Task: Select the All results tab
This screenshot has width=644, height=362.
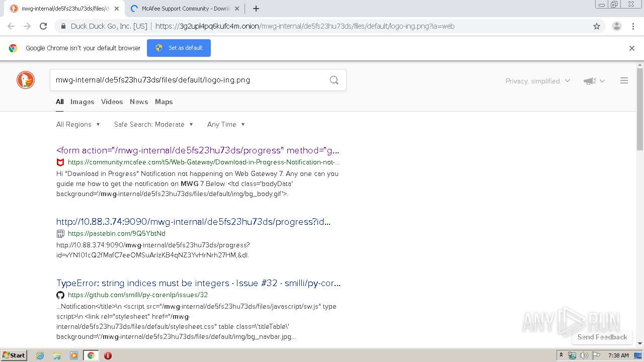Action: tap(59, 102)
